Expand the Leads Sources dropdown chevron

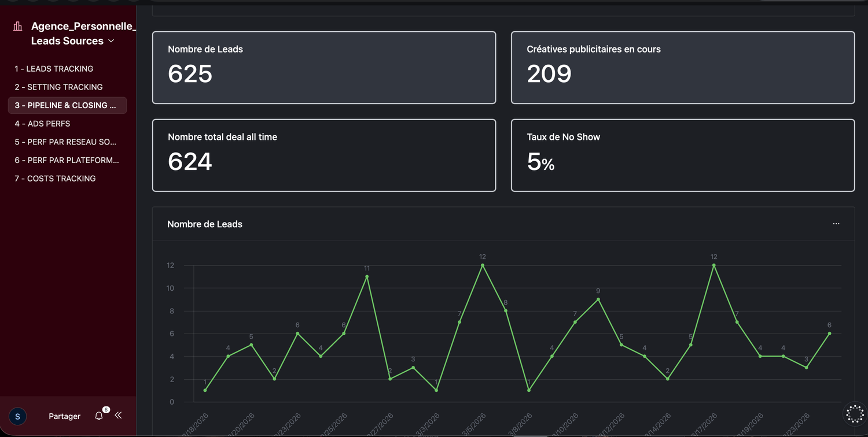111,41
